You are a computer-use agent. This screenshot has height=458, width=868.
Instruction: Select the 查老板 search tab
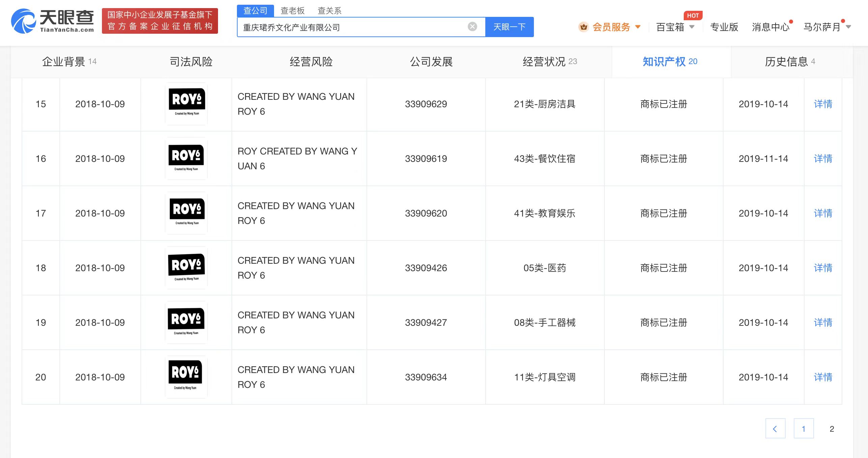click(x=293, y=11)
